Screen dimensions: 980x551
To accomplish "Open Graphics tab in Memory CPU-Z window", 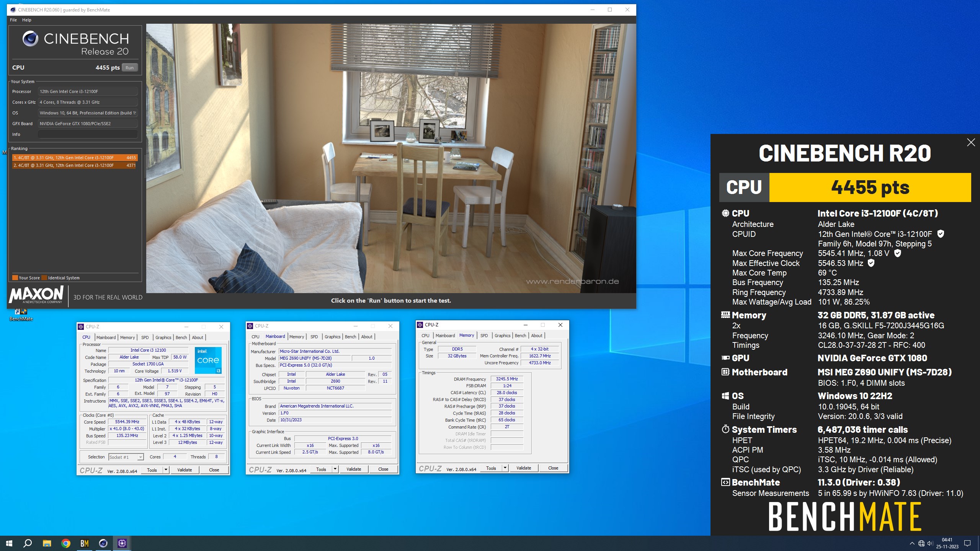I will (502, 335).
